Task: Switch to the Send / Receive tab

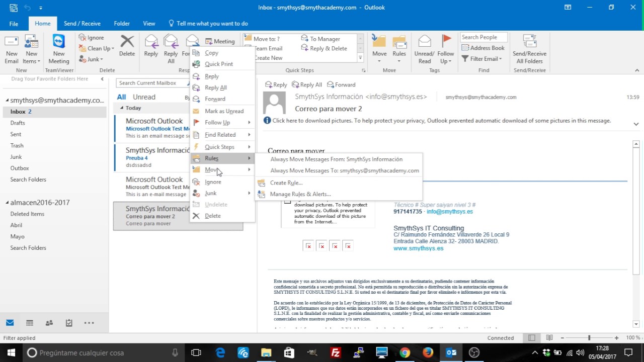Action: [82, 24]
